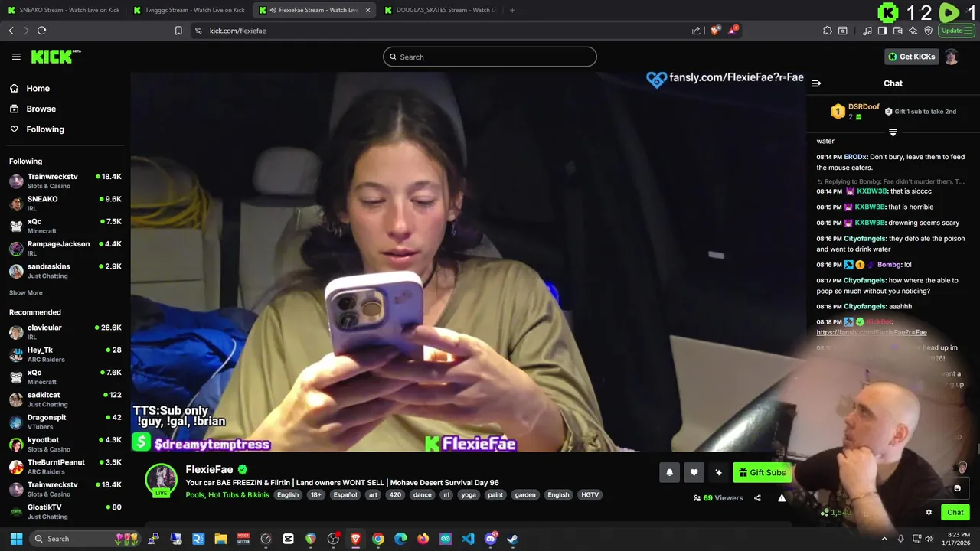Click the address bar URL kick.com/flexiefae
Viewport: 980px width, 551px height.
tap(237, 31)
